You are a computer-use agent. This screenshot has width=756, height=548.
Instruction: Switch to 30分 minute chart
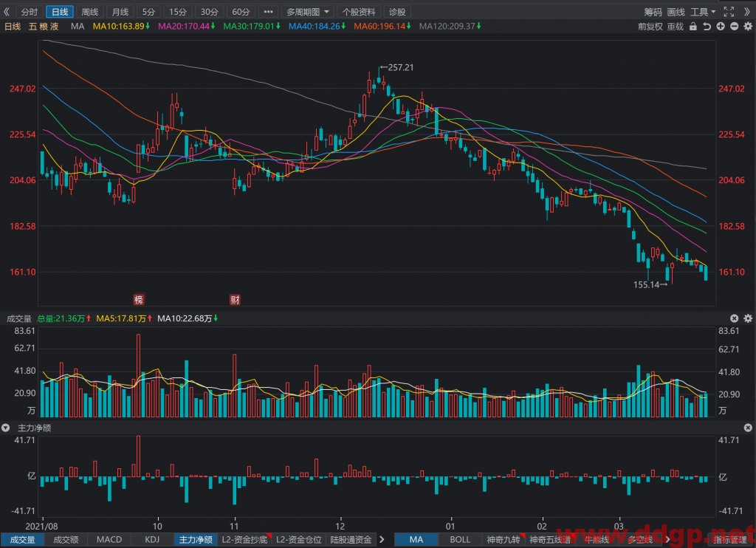[209, 12]
